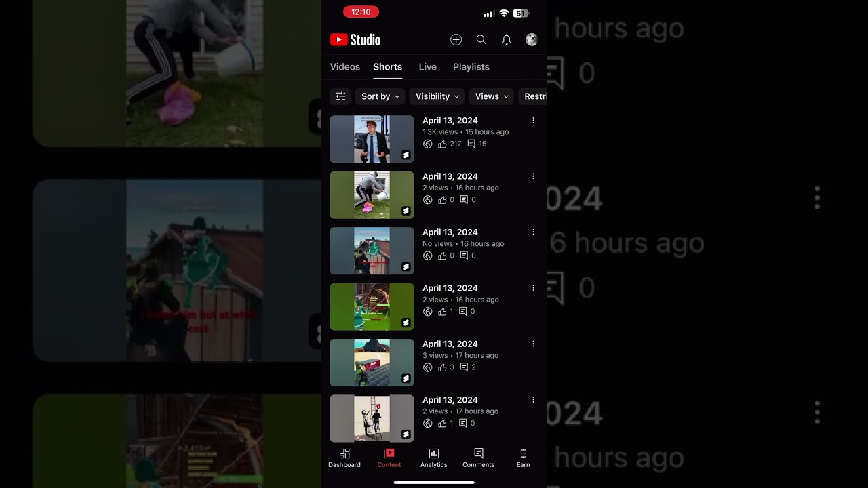The image size is (868, 488).
Task: Go to Dashboard in bottom navigation
Action: point(344,458)
